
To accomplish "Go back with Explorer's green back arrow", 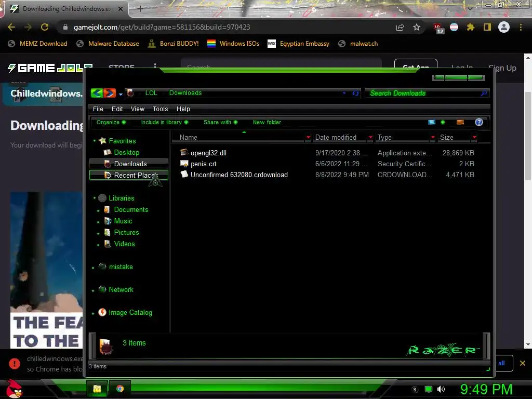I will pos(97,93).
